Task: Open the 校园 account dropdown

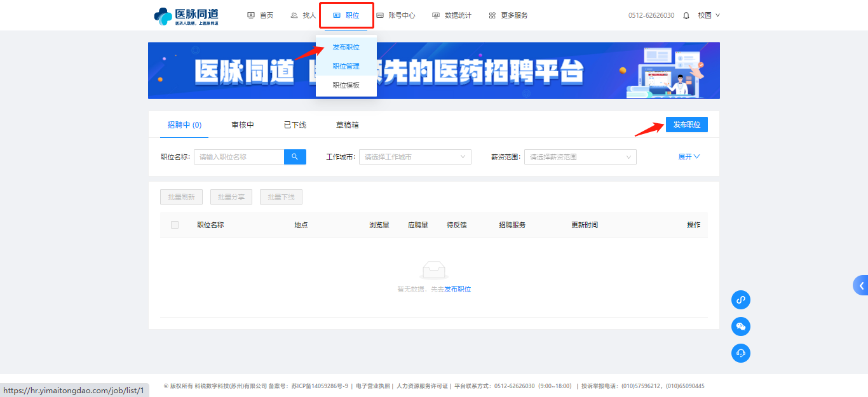Action: point(708,15)
